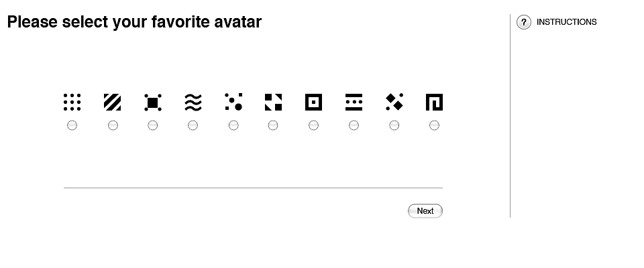Select radio button under concentric square avatar
644x268 pixels.
[x=313, y=125]
